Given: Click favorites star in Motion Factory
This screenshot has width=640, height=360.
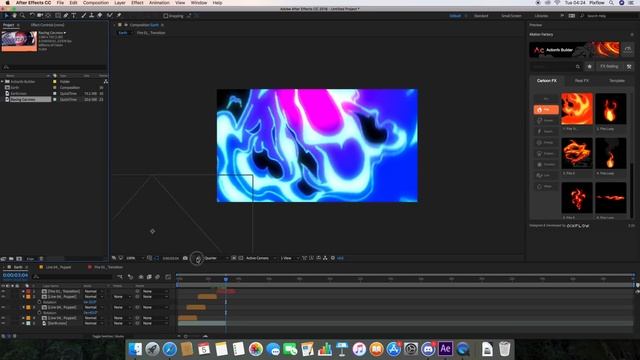Looking at the screenshot, I should 589,67.
